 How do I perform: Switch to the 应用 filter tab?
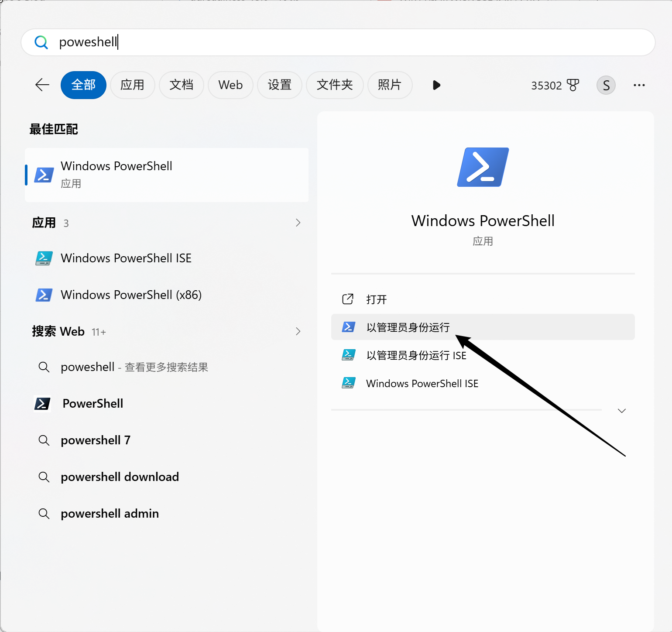pos(132,85)
